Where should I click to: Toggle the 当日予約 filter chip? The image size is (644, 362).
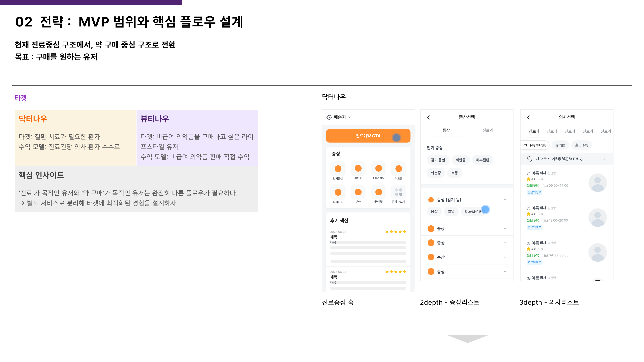581,145
